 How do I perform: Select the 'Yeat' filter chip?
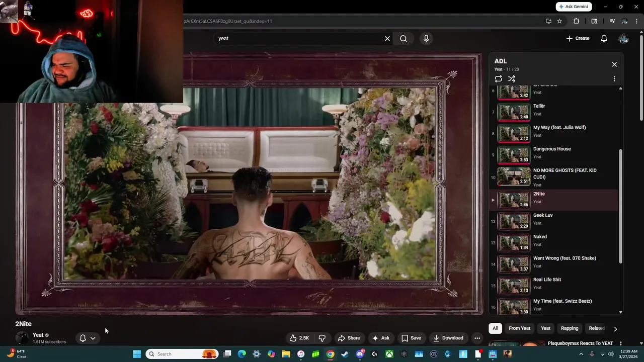(545, 328)
